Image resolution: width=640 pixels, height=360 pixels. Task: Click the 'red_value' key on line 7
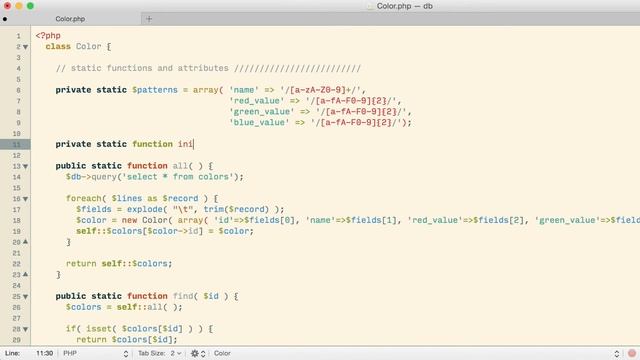pos(257,101)
